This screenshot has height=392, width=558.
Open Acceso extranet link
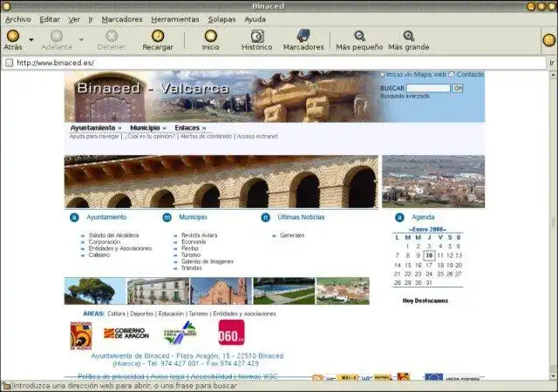tap(257, 136)
